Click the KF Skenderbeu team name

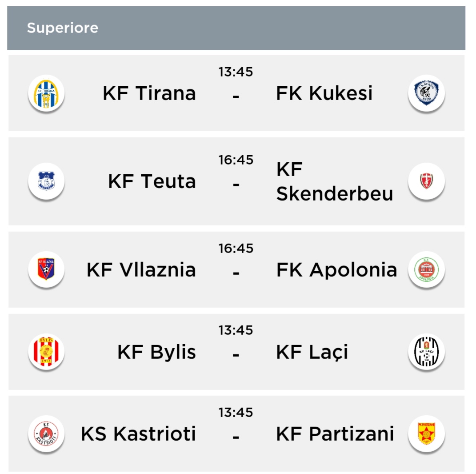pyautogui.click(x=334, y=181)
